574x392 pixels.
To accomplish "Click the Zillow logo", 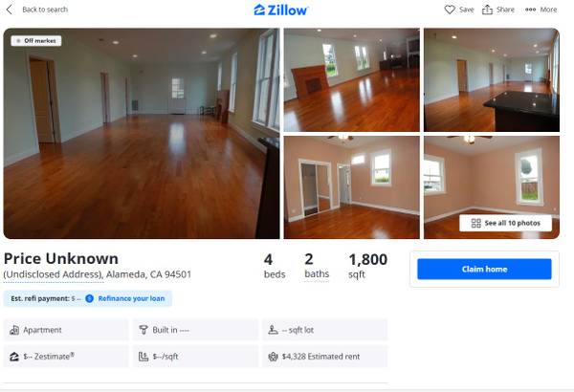I will tap(281, 10).
